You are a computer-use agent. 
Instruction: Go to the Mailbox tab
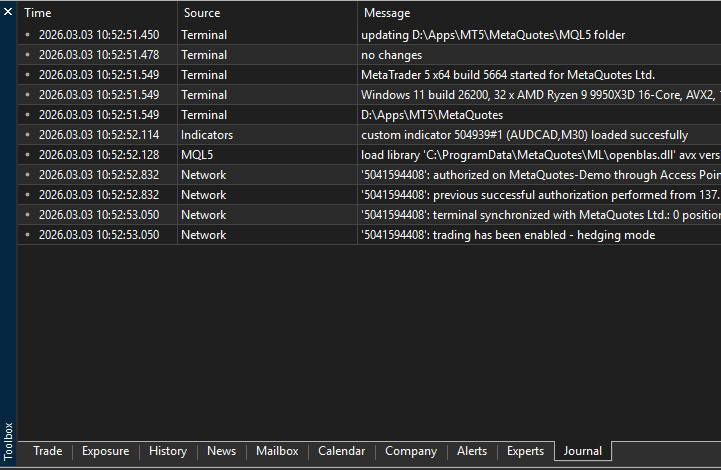(277, 451)
